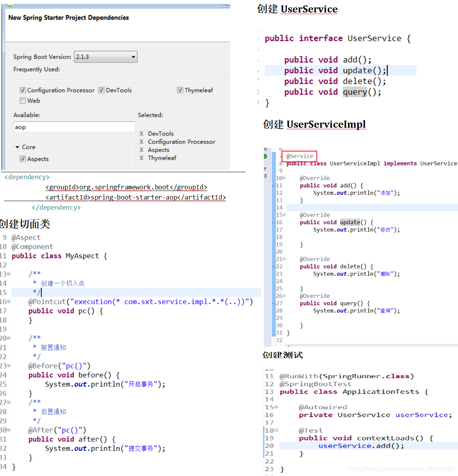Fold the query() method at line 26
The image size is (458, 476).
click(284, 296)
